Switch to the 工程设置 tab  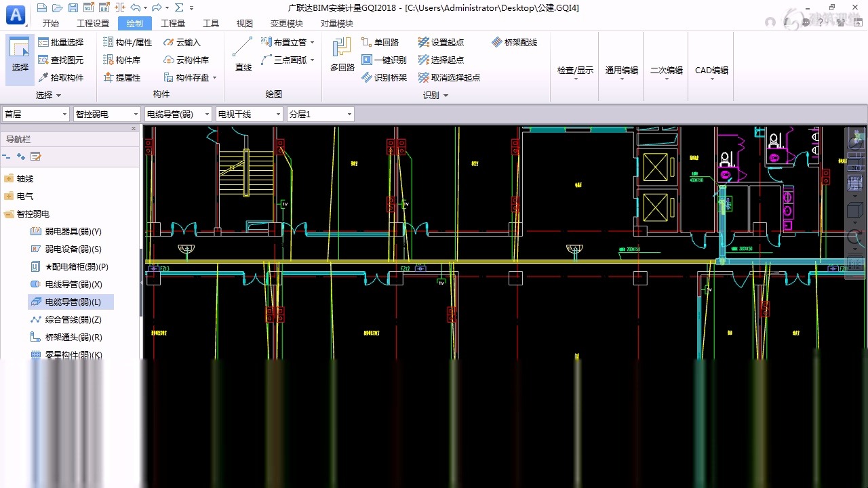(93, 23)
